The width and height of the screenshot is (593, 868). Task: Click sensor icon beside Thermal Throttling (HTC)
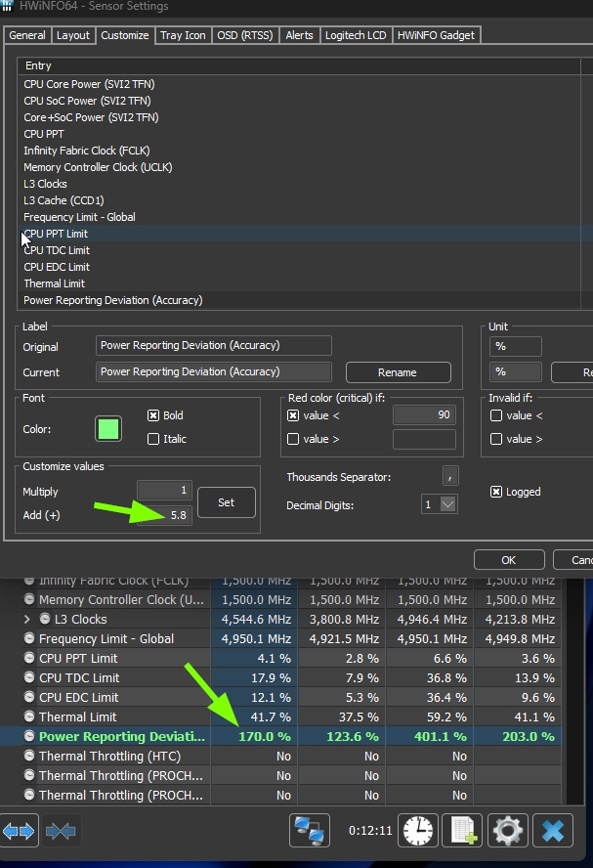pos(29,756)
